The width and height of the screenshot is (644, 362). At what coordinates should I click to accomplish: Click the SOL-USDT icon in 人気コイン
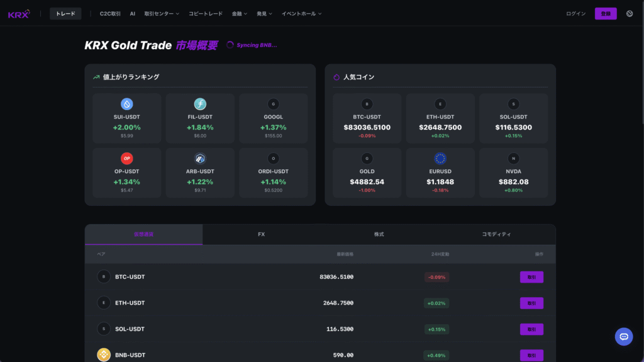click(x=513, y=104)
